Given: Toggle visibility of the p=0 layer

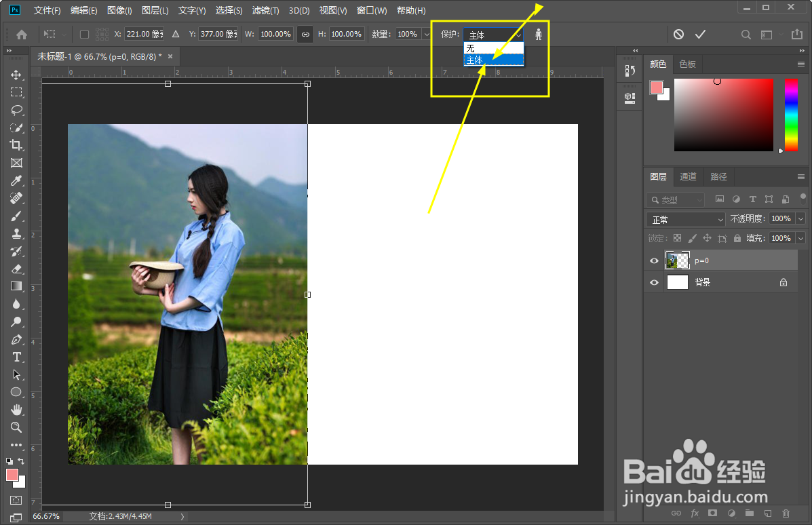Looking at the screenshot, I should click(653, 260).
